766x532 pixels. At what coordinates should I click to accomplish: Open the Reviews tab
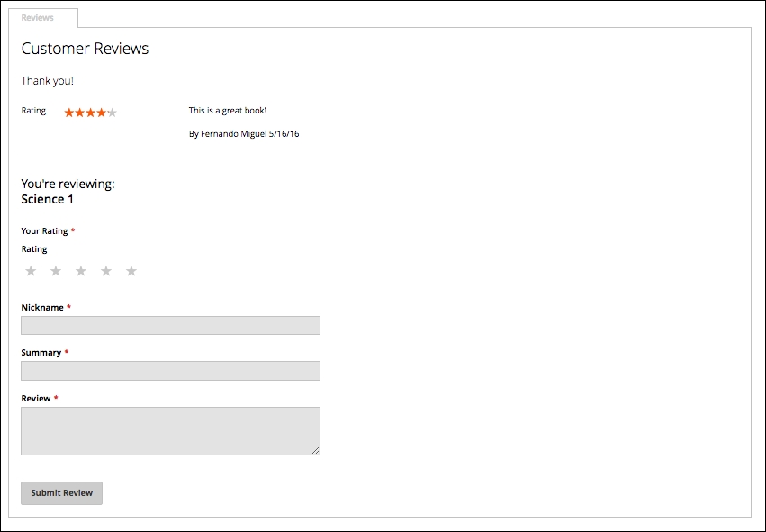coord(38,18)
